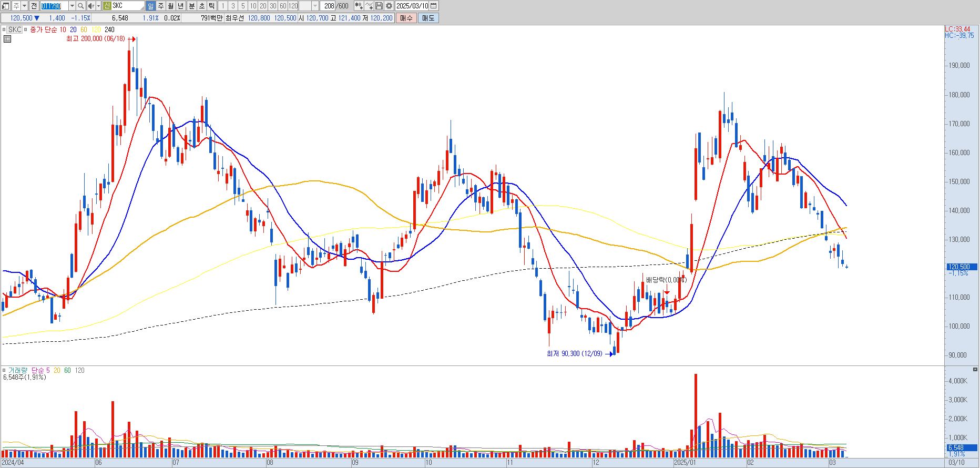Image resolution: width=980 pixels, height=468 pixels.
Task: Select the 10 interval button
Action: (253, 6)
